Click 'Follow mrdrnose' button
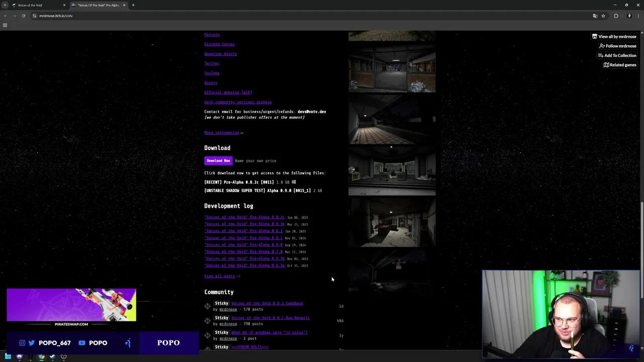 617,46
